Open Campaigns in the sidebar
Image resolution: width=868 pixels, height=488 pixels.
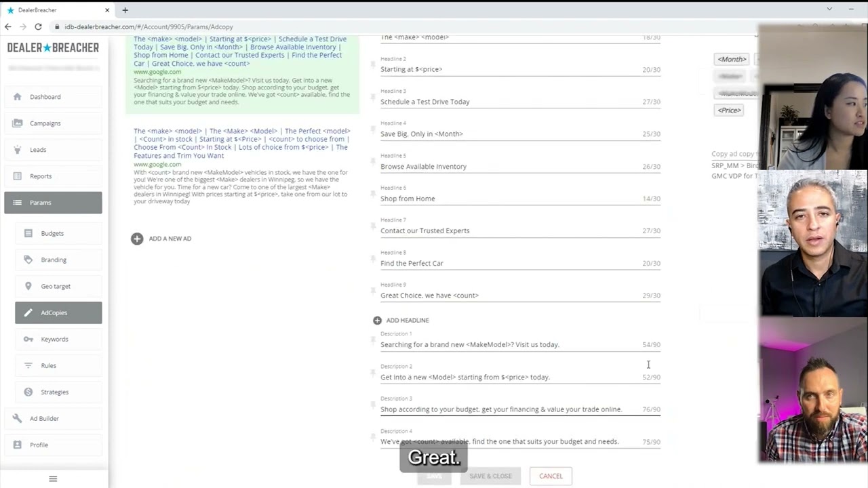53,123
